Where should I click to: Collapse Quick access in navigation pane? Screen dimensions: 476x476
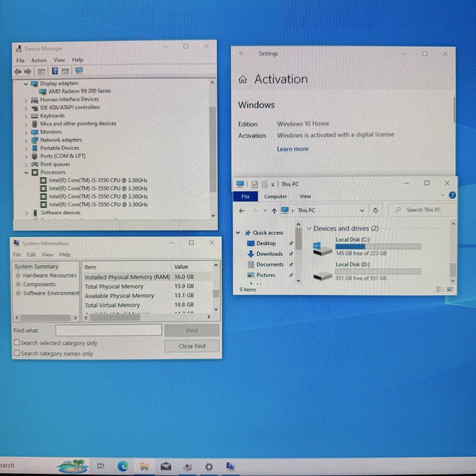pyautogui.click(x=238, y=233)
